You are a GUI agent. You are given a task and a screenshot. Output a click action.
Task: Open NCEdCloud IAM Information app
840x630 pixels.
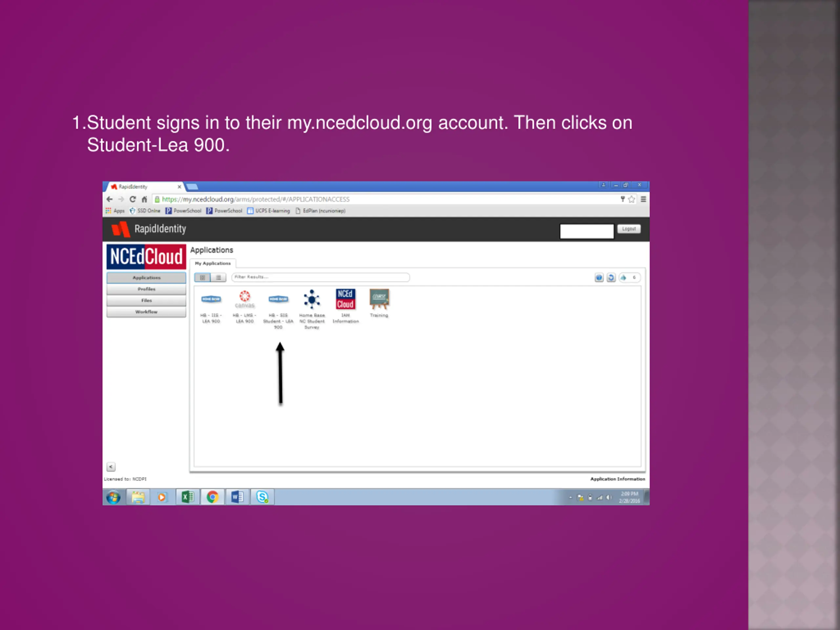pos(345,306)
